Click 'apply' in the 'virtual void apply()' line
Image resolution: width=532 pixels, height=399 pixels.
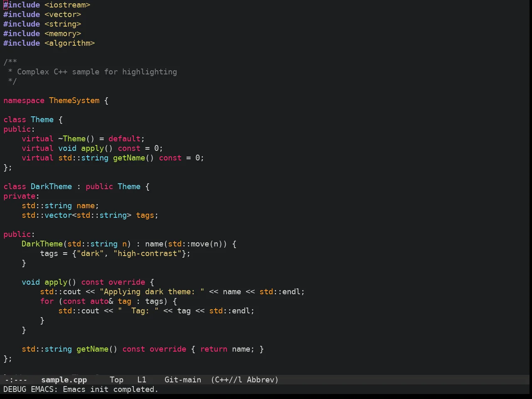pyautogui.click(x=92, y=148)
